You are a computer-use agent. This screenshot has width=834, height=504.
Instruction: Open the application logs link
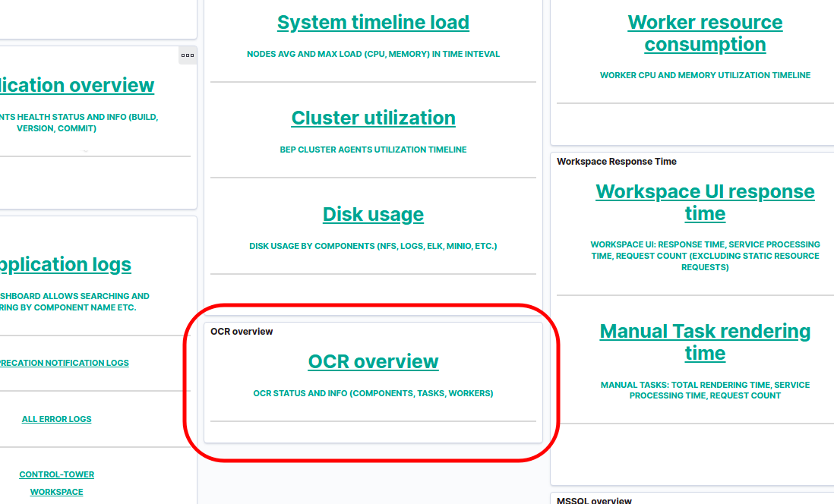(65, 264)
